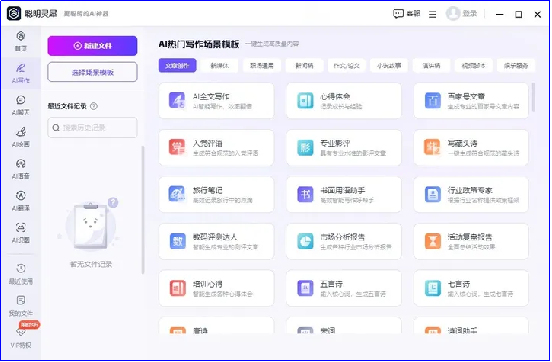Click the 七言诗 template icon
This screenshot has width=552, height=362.
pos(432,288)
